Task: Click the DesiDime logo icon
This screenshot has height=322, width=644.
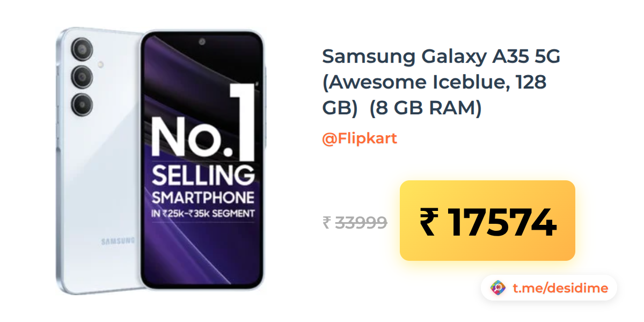Action: tap(498, 288)
